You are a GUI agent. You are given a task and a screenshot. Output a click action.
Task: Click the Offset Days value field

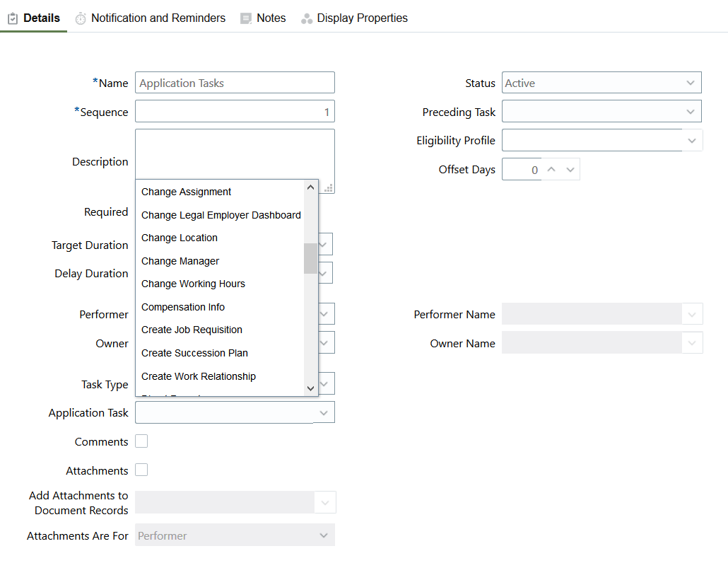[x=522, y=170]
